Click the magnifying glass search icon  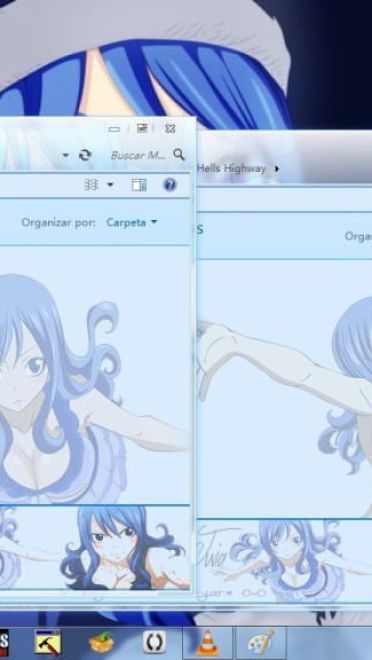click(x=179, y=154)
